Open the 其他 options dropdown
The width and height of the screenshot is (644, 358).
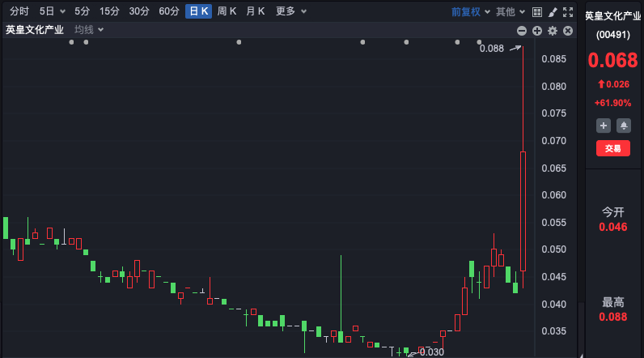click(x=511, y=12)
